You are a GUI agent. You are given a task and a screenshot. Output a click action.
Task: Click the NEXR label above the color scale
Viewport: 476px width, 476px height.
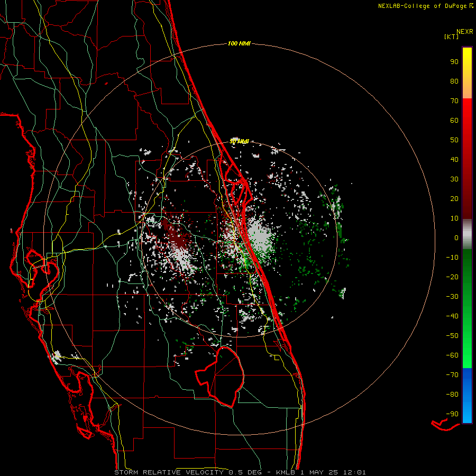[x=465, y=32]
